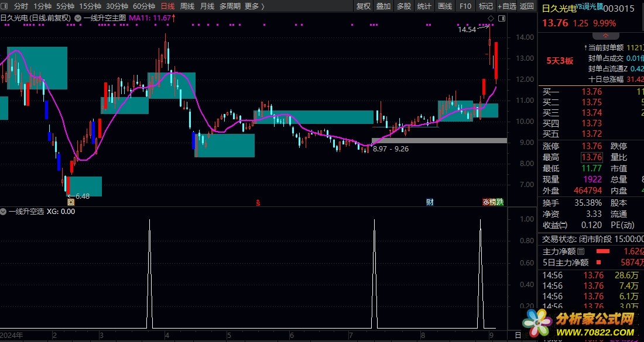This screenshot has width=644, height=342.
Task: Select the 周线 weekly tab
Action: point(187,6)
